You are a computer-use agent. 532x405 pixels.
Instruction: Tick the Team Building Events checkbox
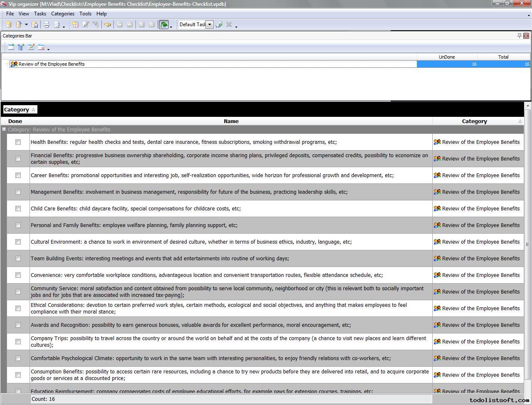tap(18, 259)
